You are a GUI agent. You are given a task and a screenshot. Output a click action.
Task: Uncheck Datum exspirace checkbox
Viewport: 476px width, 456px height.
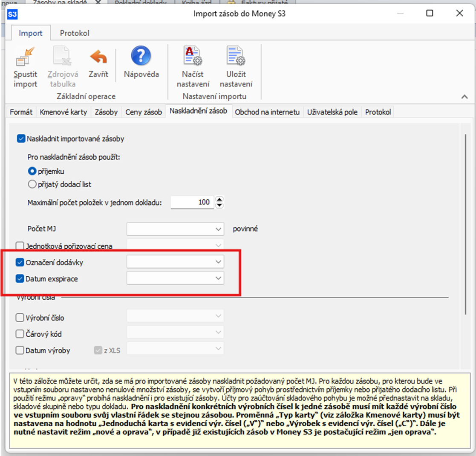(20, 278)
